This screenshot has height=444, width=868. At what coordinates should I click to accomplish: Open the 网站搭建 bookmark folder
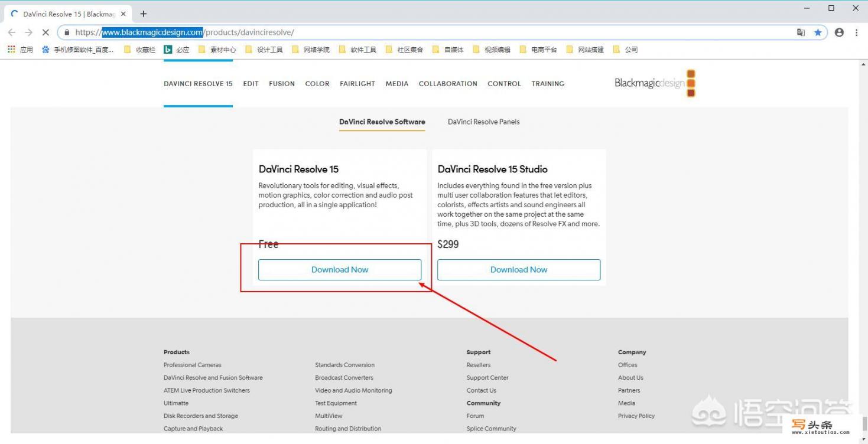point(585,50)
